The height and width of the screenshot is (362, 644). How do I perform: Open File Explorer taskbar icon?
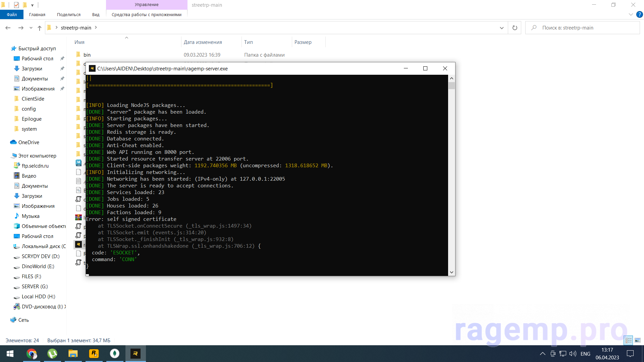click(73, 354)
